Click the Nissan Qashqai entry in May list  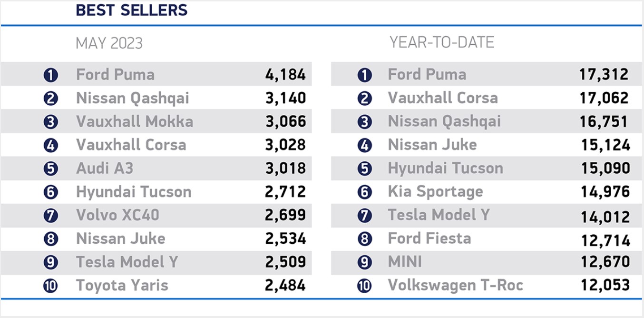pyautogui.click(x=133, y=98)
